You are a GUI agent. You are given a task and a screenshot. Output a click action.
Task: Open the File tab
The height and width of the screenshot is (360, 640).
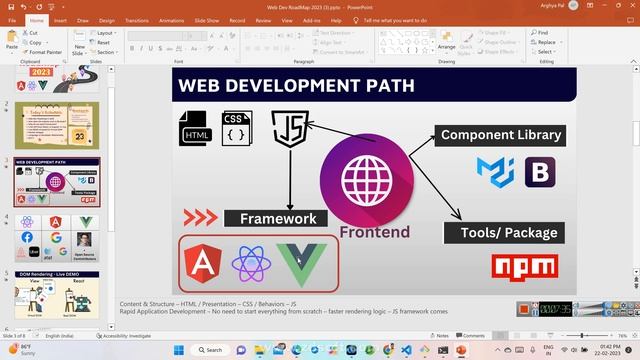pyautogui.click(x=12, y=20)
